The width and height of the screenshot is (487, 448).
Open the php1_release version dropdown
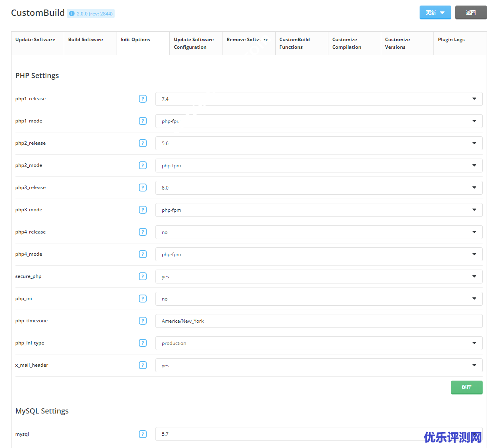coord(318,99)
